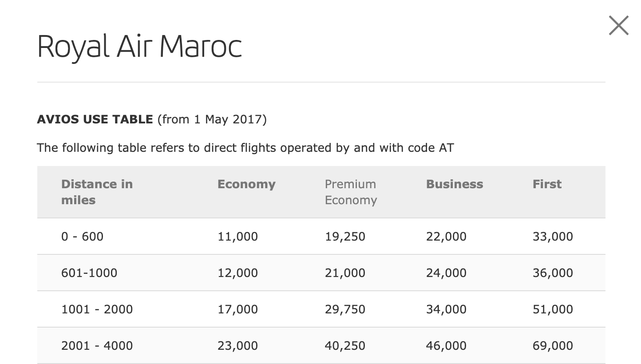The width and height of the screenshot is (641, 364).
Task: Close the Royal Air Maroc dialog
Action: click(618, 25)
